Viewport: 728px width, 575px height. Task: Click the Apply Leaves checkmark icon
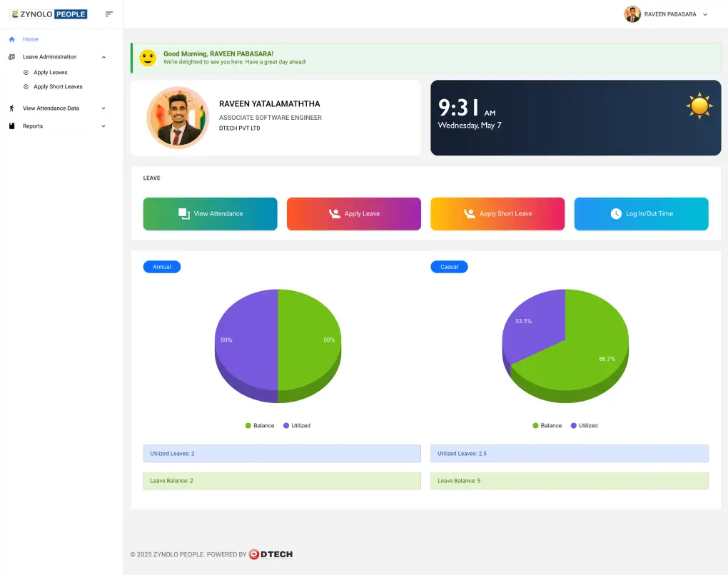26,72
